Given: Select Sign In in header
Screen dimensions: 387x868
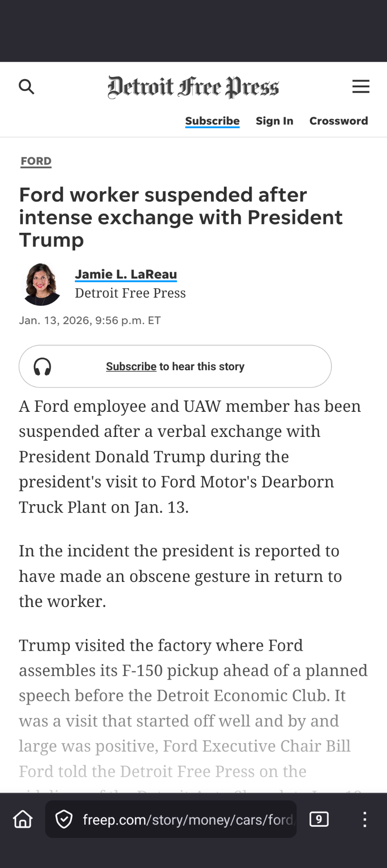Looking at the screenshot, I should (274, 121).
